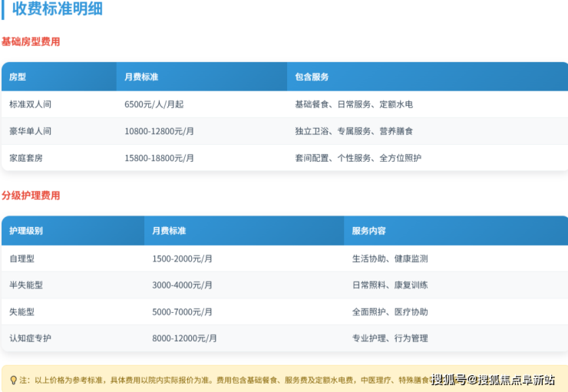Click 月费标准 header in nursing care table

click(169, 231)
